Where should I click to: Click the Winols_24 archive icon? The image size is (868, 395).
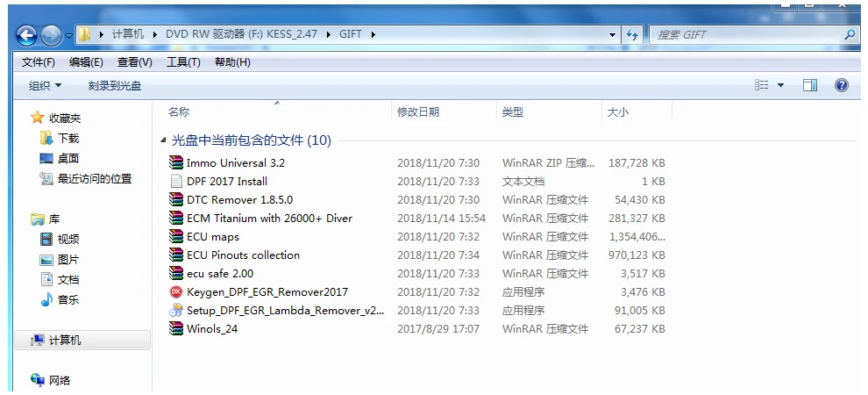tap(175, 328)
